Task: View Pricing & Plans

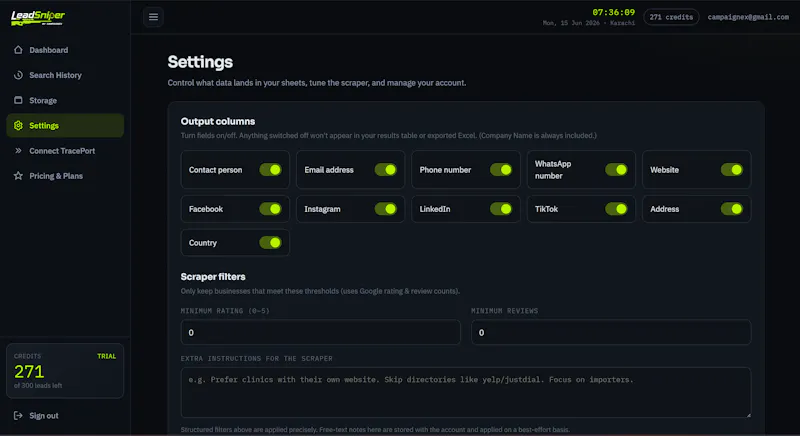Action: coord(65,175)
